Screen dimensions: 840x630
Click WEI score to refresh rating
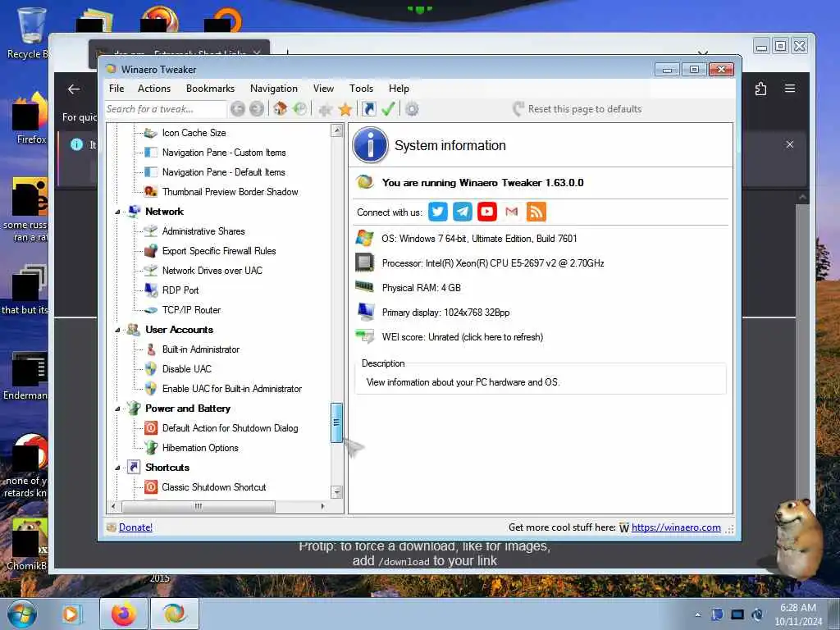pos(463,337)
